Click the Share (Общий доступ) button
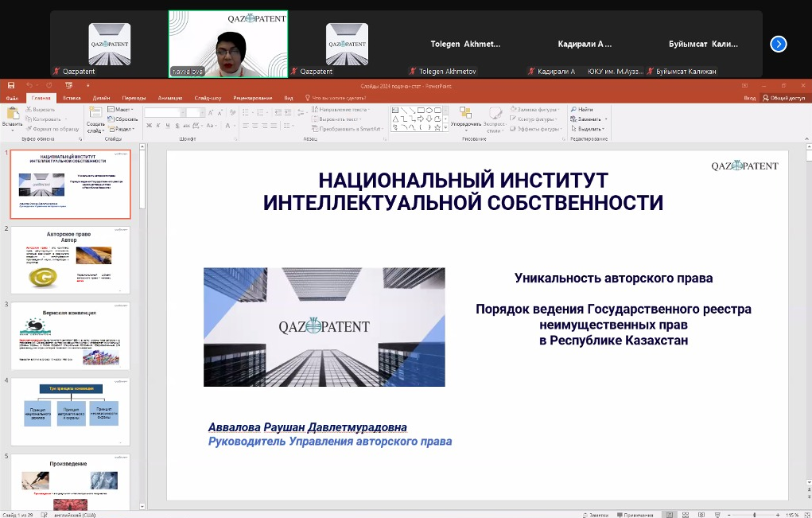The height and width of the screenshot is (518, 812). [x=784, y=98]
